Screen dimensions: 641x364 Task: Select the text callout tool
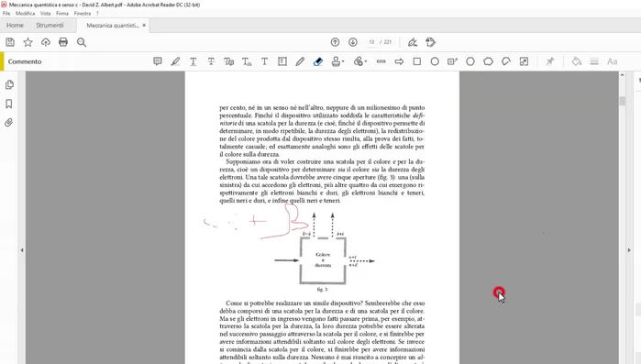452,61
